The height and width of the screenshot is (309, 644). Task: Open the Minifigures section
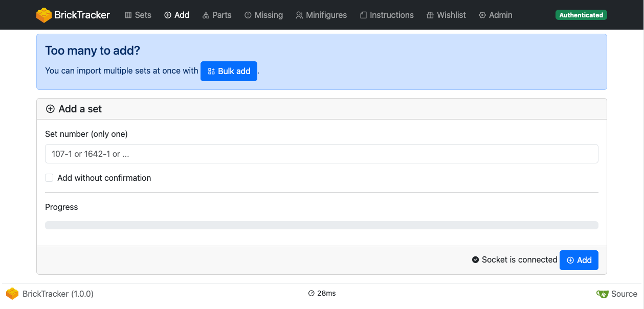click(321, 15)
